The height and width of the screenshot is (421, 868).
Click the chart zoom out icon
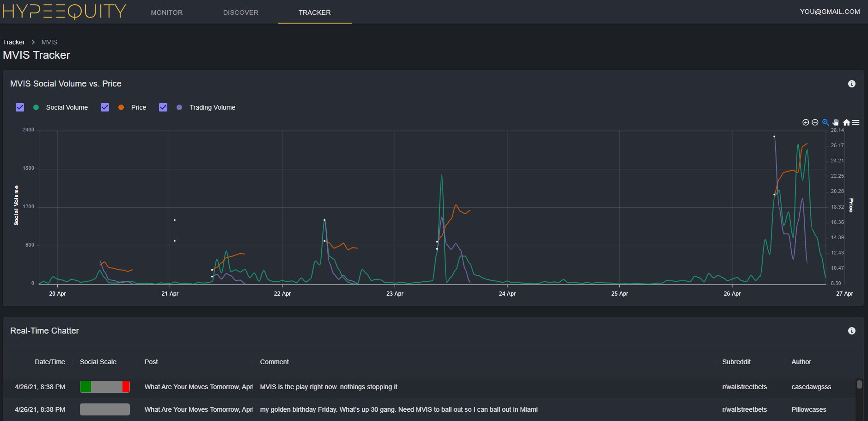[815, 123]
